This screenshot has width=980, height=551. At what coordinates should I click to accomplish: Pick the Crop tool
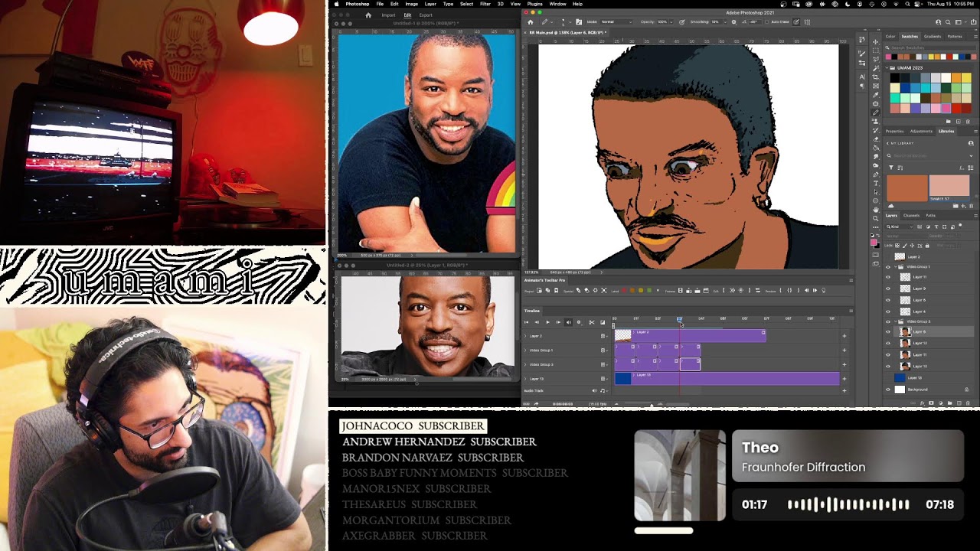876,77
